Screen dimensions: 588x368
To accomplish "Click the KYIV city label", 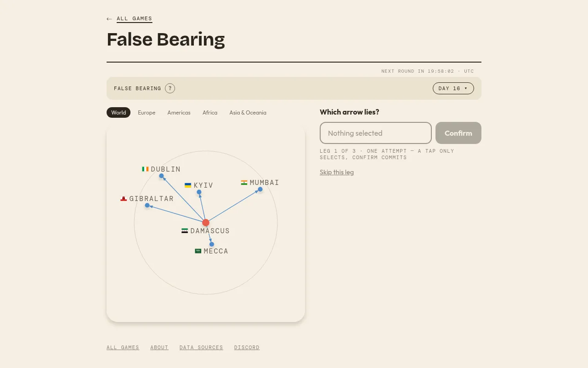I will 204,185.
